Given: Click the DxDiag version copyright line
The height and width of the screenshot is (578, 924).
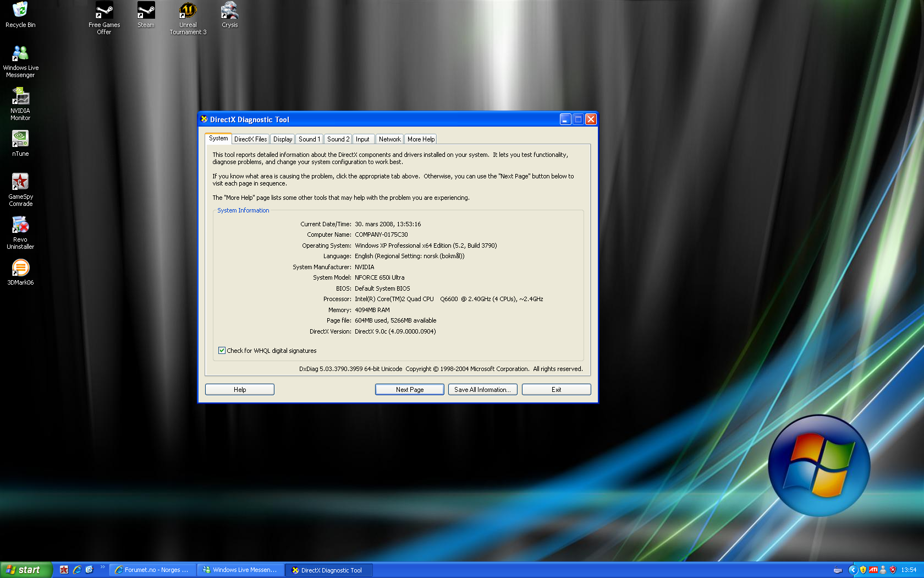Looking at the screenshot, I should point(441,369).
